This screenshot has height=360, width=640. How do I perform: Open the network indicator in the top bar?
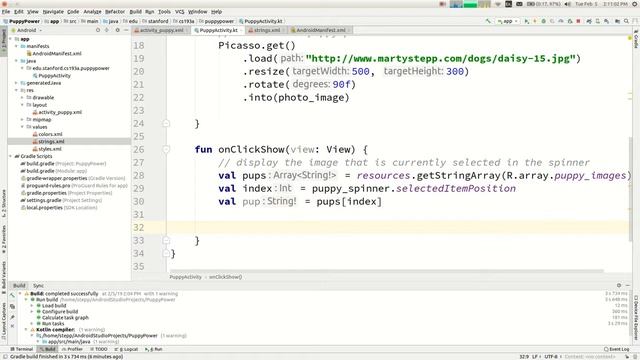click(x=498, y=4)
